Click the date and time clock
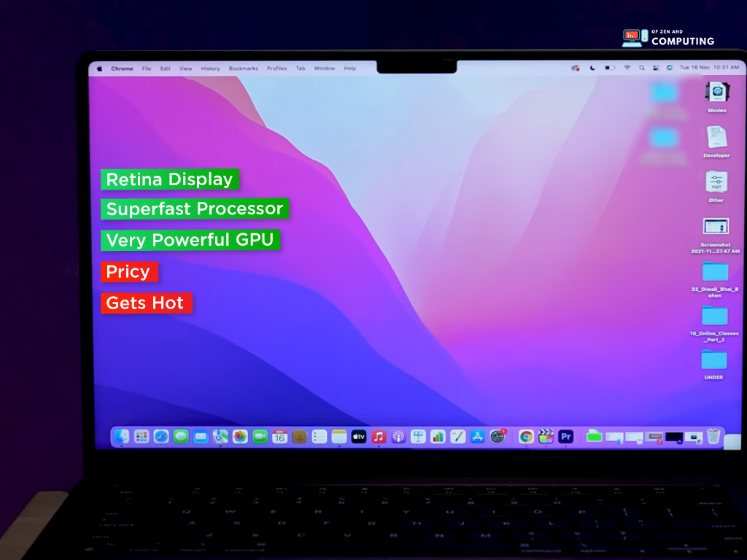The image size is (747, 560). pos(709,67)
